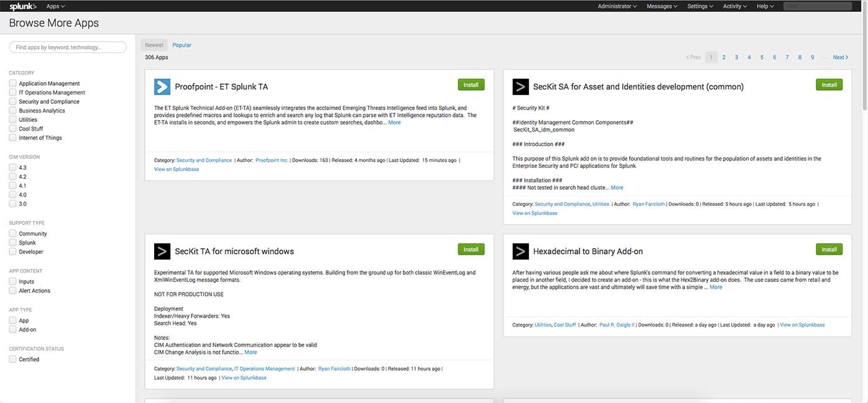Image resolution: width=868 pixels, height=403 pixels.
Task: Check the App type filter checkbox
Action: [x=12, y=320]
